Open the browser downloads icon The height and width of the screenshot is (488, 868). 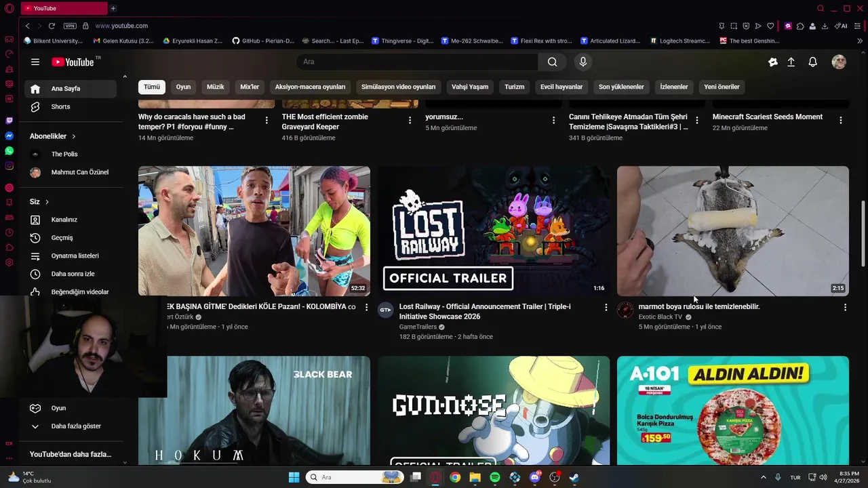click(825, 26)
